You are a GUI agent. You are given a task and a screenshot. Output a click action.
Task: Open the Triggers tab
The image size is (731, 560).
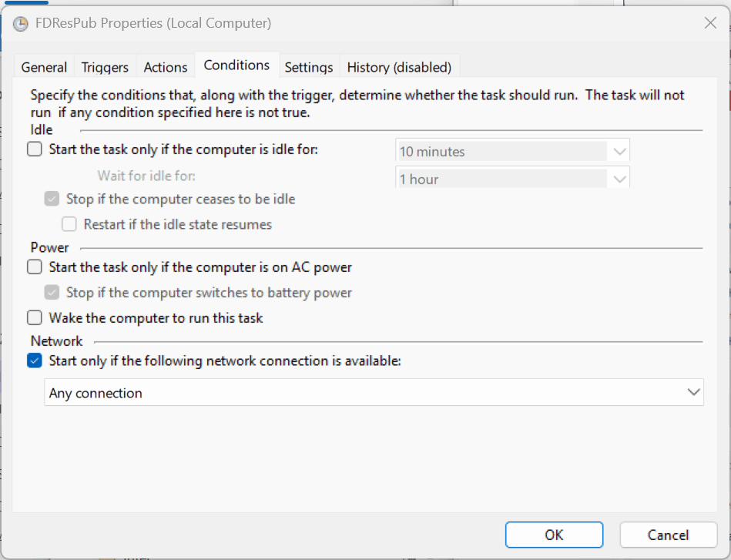tap(105, 67)
